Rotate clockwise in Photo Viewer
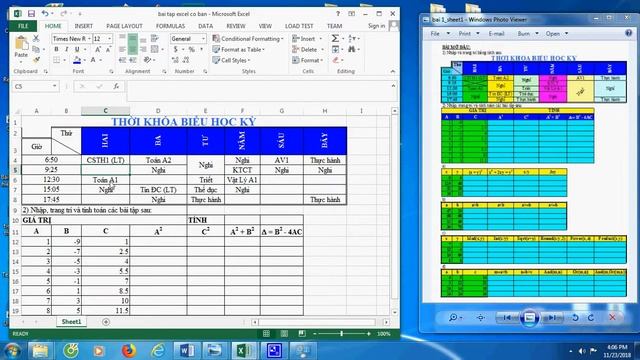Screen dimensions: 640x360 point(591,317)
